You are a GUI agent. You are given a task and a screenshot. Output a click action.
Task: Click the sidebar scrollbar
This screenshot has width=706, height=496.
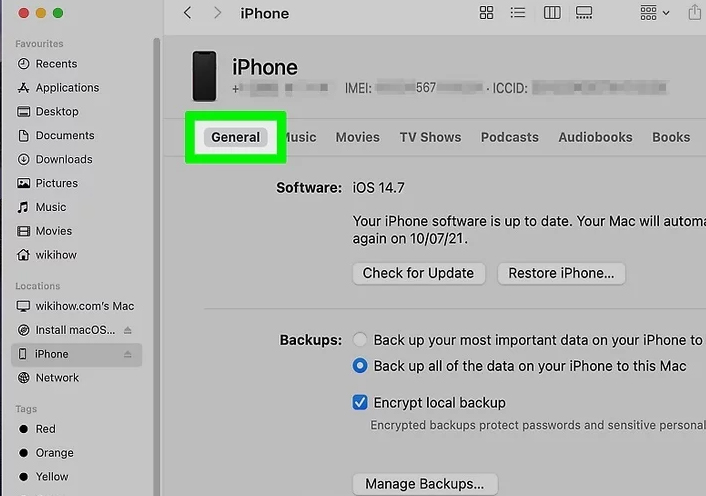point(157,266)
